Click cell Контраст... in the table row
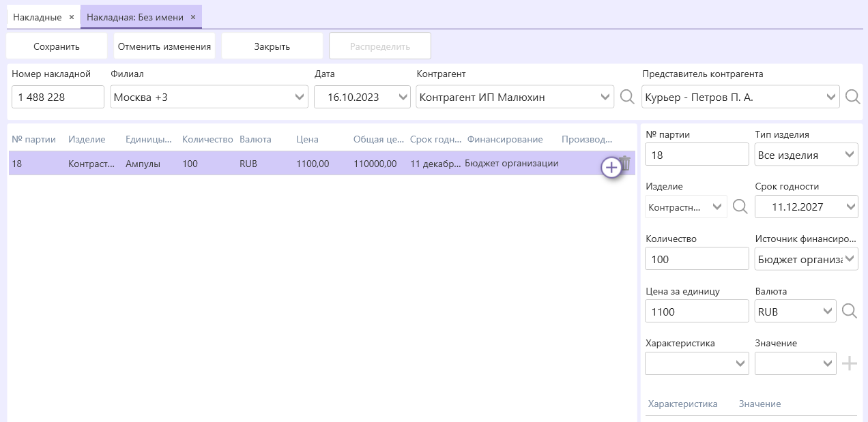Image resolution: width=868 pixels, height=422 pixels. [x=91, y=164]
